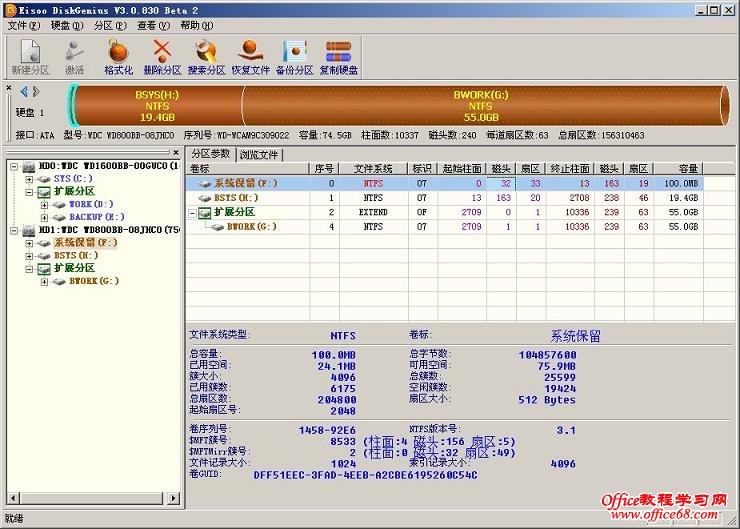The image size is (740, 529).
Task: Collapse 扩展分区 in the partition table
Action: point(192,213)
